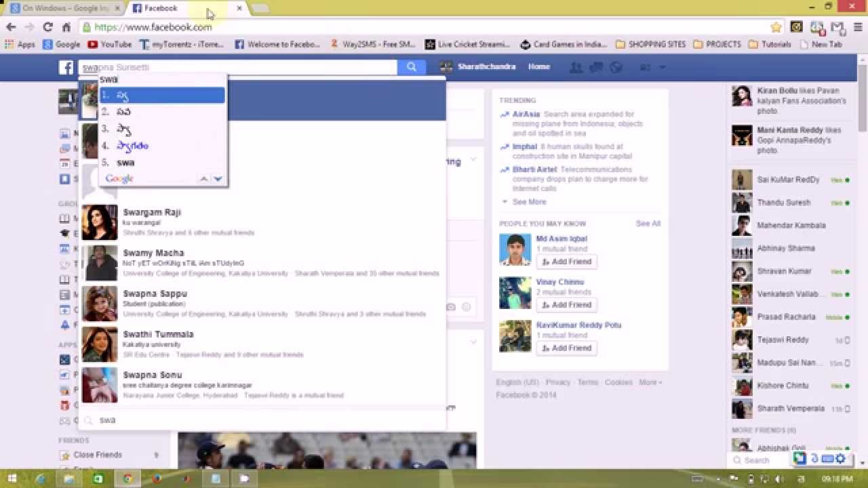Screen dimensions: 868x488
Task: Click Home in the Facebook header
Action: tap(539, 67)
